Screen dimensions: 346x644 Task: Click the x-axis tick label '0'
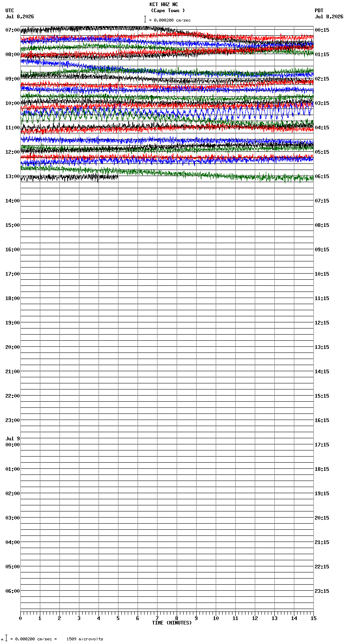(x=20, y=618)
